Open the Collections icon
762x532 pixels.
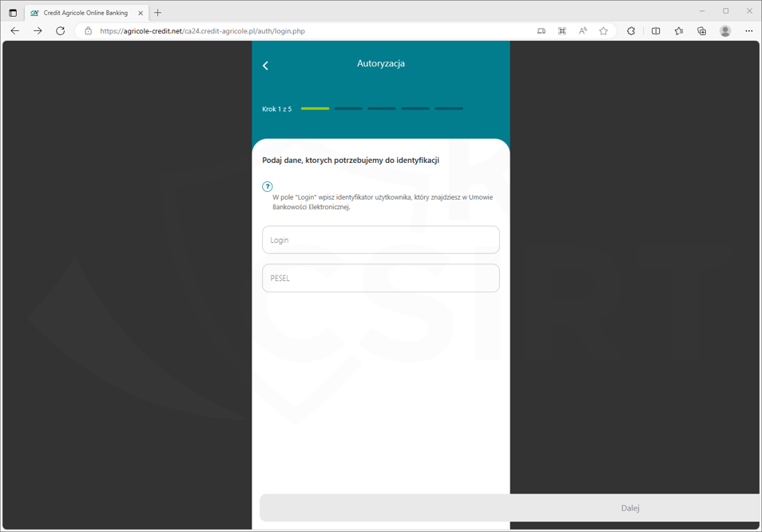(702, 31)
